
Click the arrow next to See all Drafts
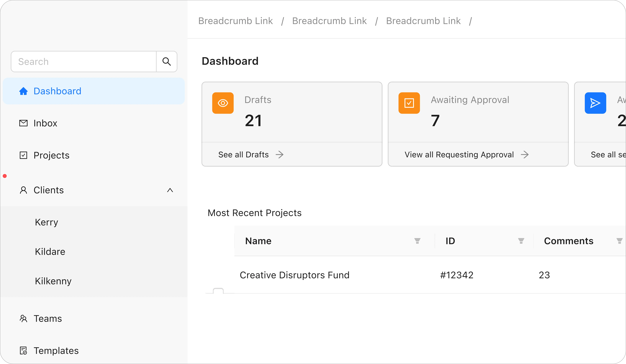[279, 155]
